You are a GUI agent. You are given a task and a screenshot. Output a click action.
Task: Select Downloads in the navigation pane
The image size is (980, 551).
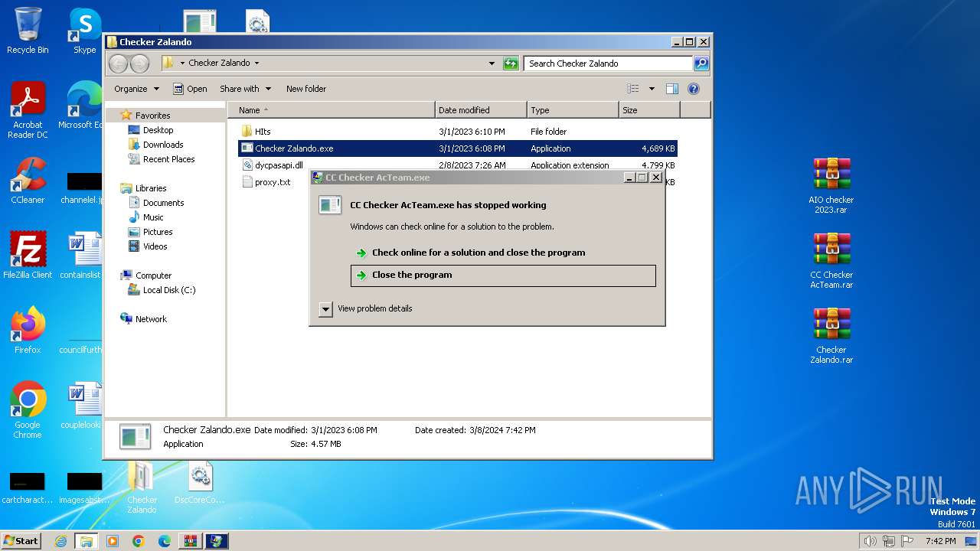click(163, 145)
